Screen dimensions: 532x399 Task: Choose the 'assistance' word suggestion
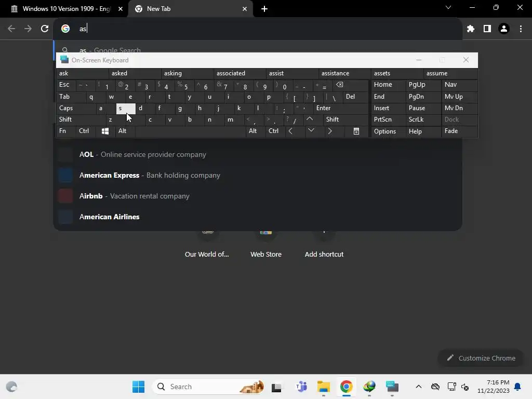[344, 73]
